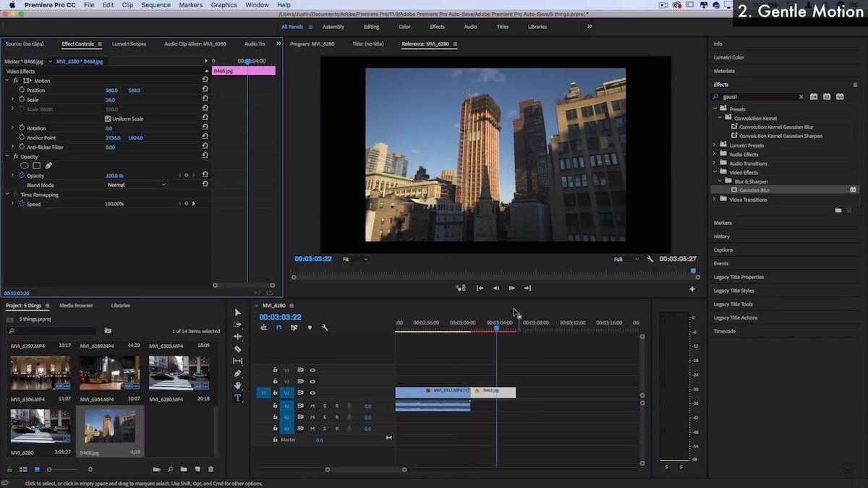Delete selected project item trash icon
Viewport: 868px width, 488px height.
click(210, 469)
